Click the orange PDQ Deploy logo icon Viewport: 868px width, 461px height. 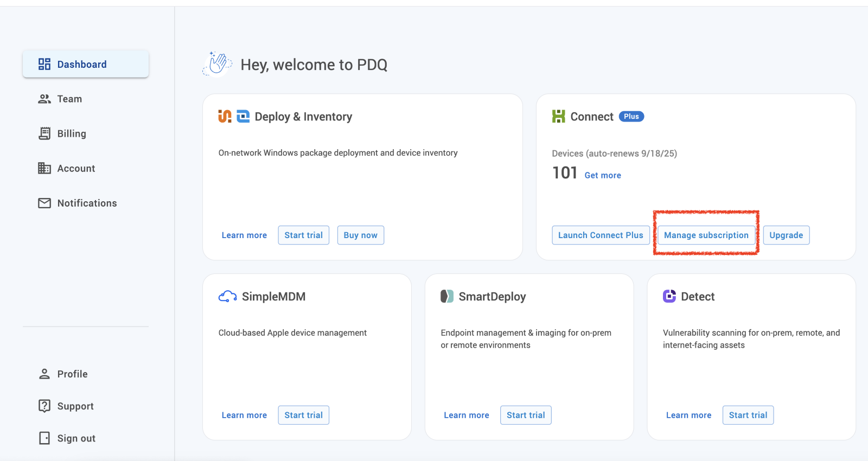click(x=225, y=116)
